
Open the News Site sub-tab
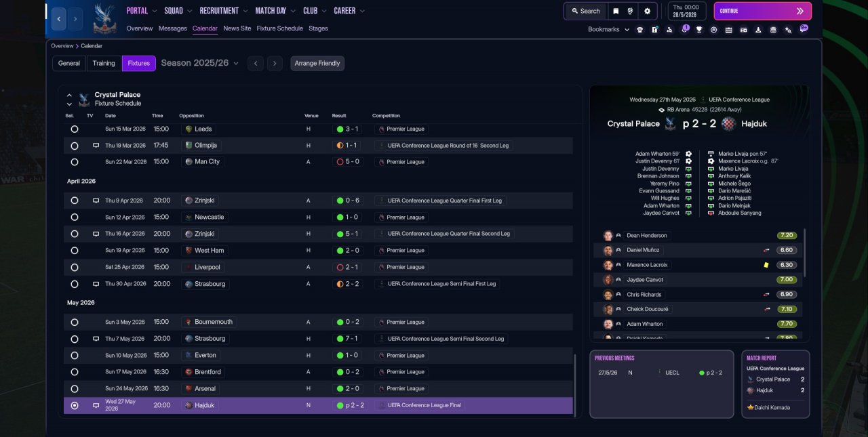click(237, 28)
